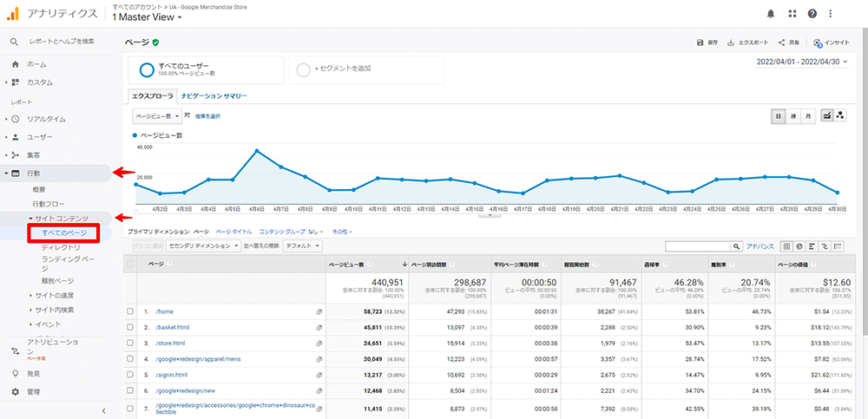Click the export (エクスポート) icon
Viewport: 868px width, 419px height.
point(731,43)
